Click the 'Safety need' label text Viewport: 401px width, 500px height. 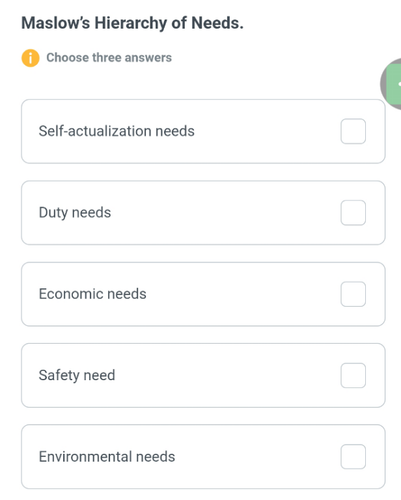(77, 375)
